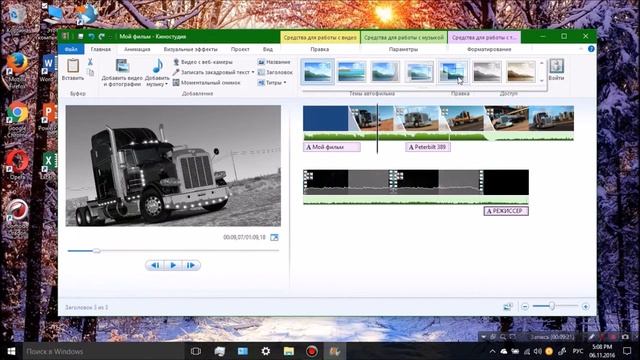The image size is (640, 360).
Task: Switch to the Проект tab
Action: click(x=240, y=49)
